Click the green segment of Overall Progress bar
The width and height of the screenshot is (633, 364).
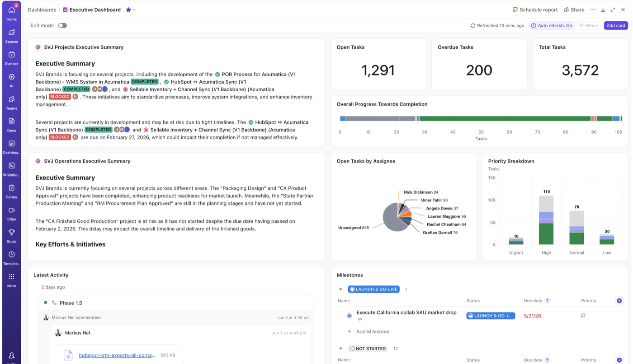pyautogui.click(x=505, y=118)
